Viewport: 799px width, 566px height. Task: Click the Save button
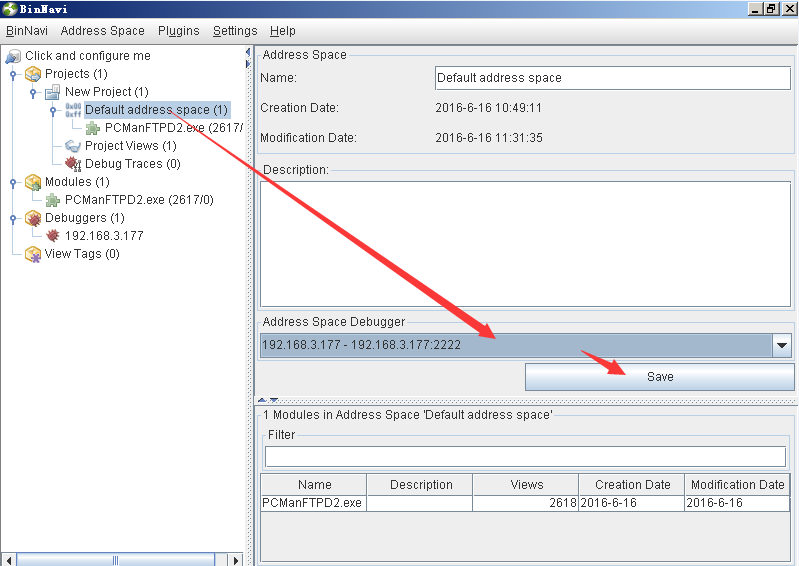(x=659, y=377)
